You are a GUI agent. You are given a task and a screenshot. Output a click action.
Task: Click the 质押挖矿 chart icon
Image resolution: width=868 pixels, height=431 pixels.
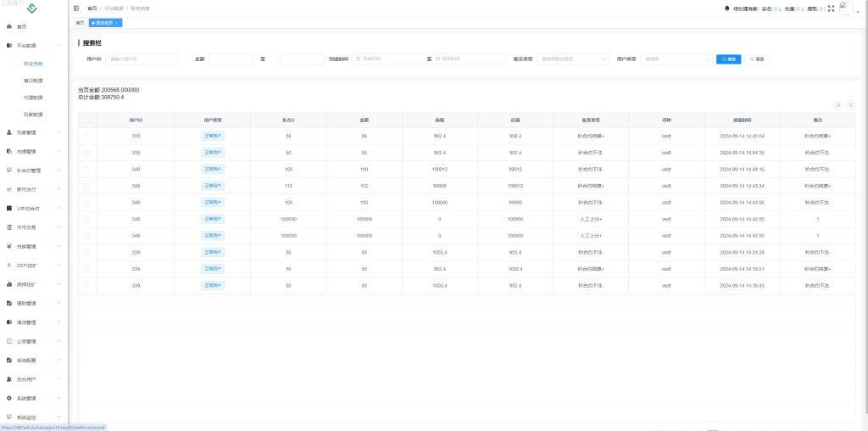point(8,284)
